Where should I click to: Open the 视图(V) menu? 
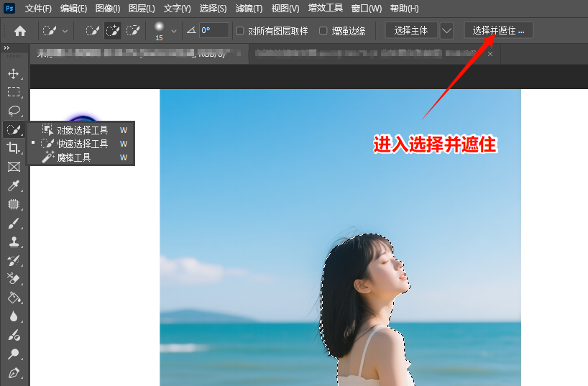[x=285, y=8]
